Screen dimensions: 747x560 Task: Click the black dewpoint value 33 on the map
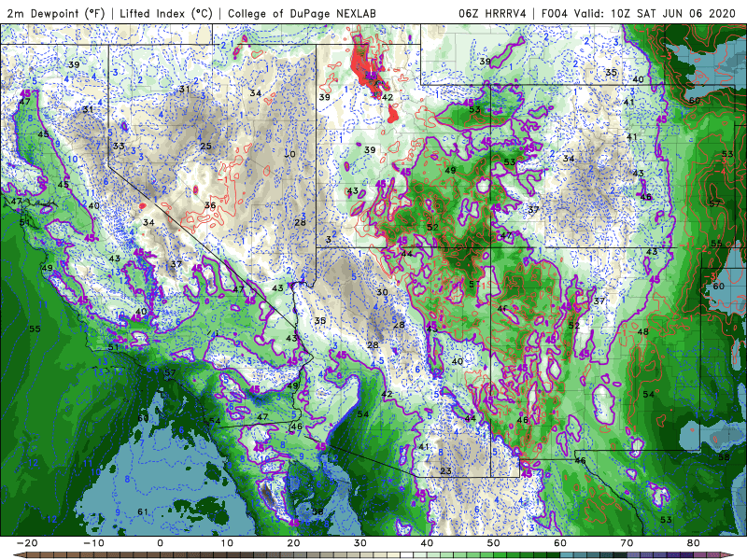coord(119,146)
